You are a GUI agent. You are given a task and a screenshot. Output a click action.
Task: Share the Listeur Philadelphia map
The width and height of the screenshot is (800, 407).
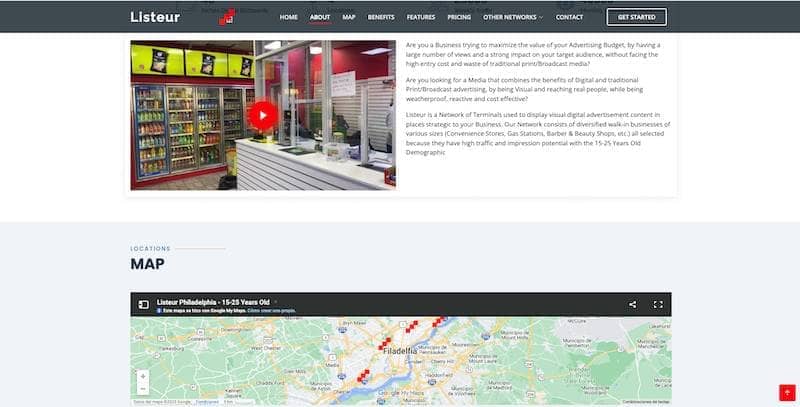pyautogui.click(x=632, y=304)
